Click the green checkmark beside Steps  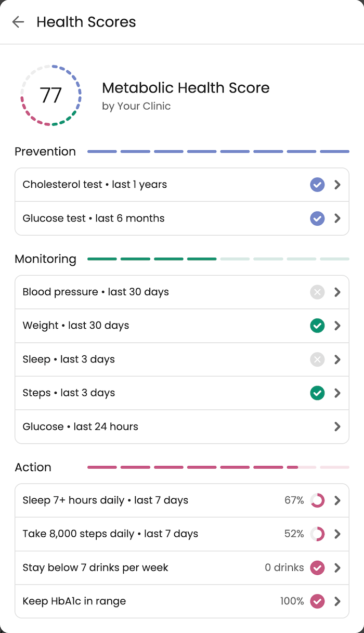pyautogui.click(x=317, y=393)
